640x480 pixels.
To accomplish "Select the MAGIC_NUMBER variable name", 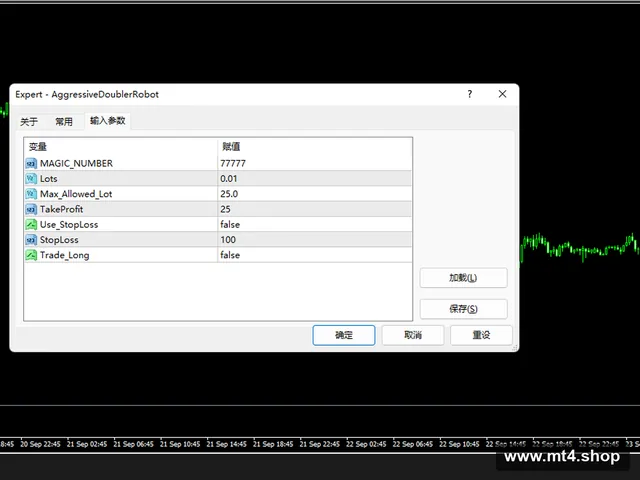I will [76, 164].
